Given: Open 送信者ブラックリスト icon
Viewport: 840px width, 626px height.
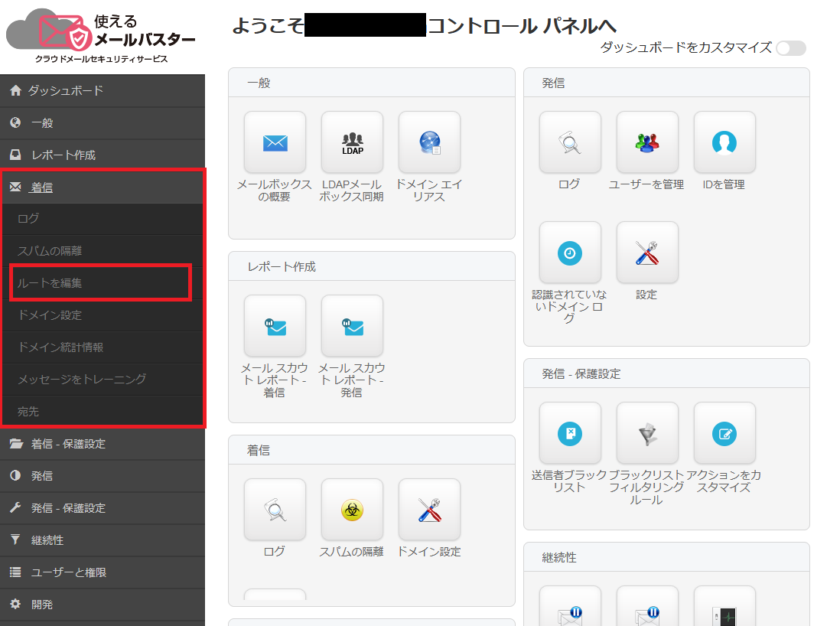Looking at the screenshot, I should pyautogui.click(x=570, y=433).
